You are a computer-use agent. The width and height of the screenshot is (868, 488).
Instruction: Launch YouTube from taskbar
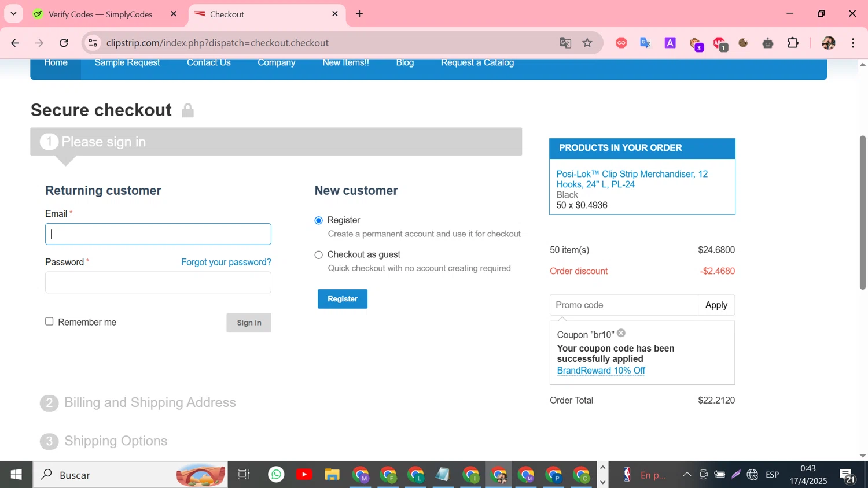[x=304, y=475]
